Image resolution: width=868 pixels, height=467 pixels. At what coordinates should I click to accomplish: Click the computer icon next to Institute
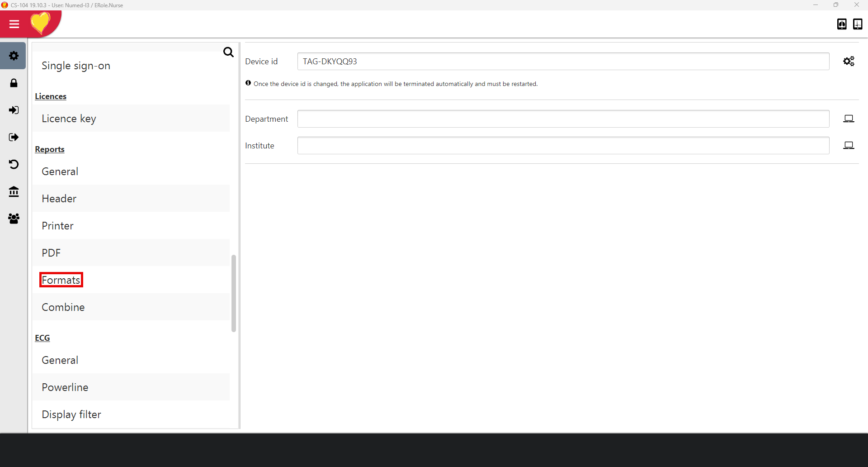849,145
